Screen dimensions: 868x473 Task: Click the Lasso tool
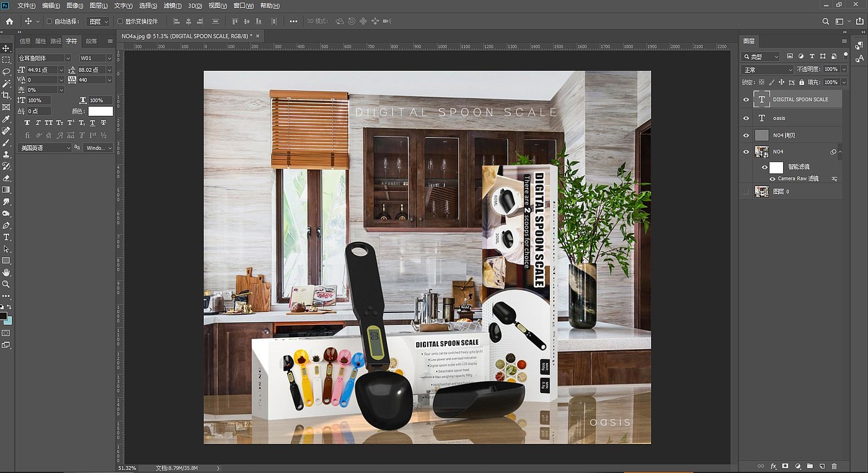(6, 72)
